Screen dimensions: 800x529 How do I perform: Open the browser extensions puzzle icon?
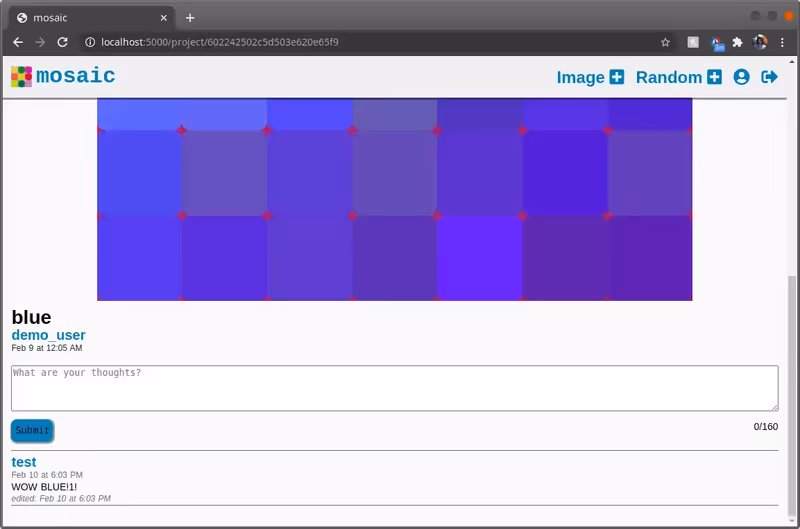[738, 42]
